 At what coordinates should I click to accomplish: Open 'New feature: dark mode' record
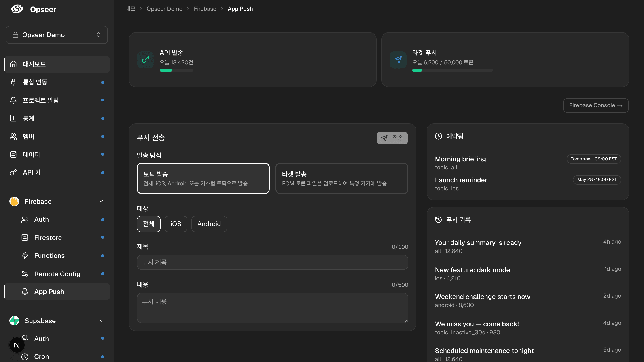coord(528,274)
